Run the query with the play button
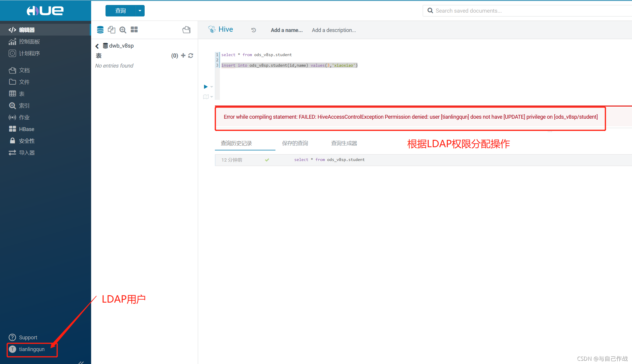 (x=205, y=87)
